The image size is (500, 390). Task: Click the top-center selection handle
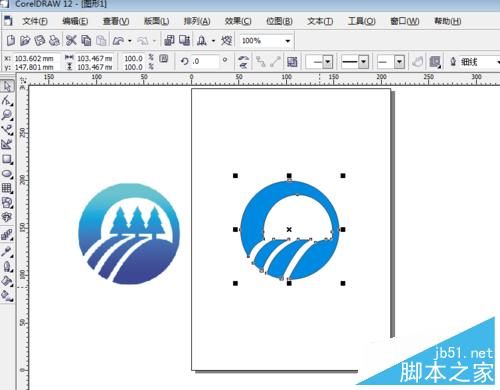click(x=289, y=176)
